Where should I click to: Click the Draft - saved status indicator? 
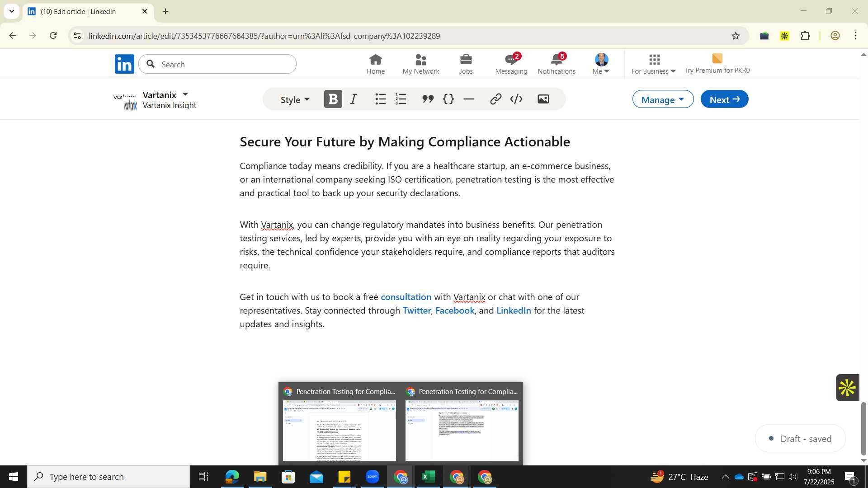[800, 438]
